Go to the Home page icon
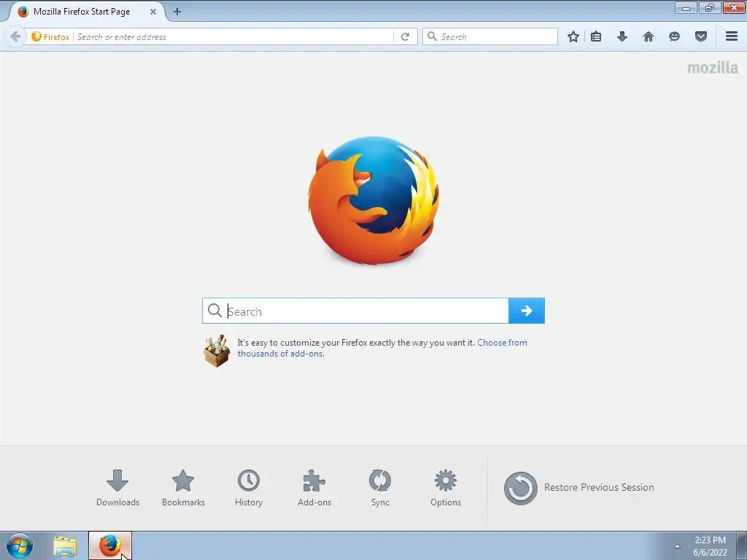The height and width of the screenshot is (560, 747). coord(649,36)
